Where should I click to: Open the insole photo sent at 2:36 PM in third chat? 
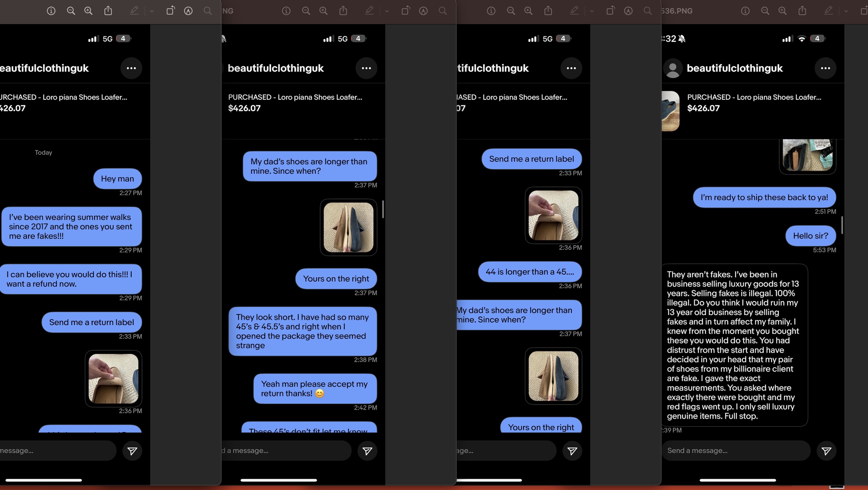tap(554, 215)
